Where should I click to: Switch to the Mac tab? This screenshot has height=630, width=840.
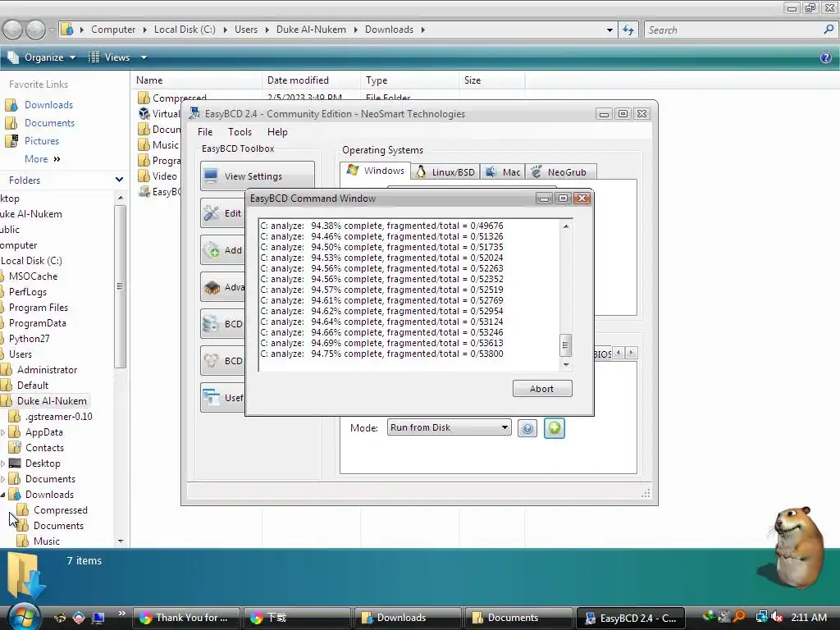503,172
